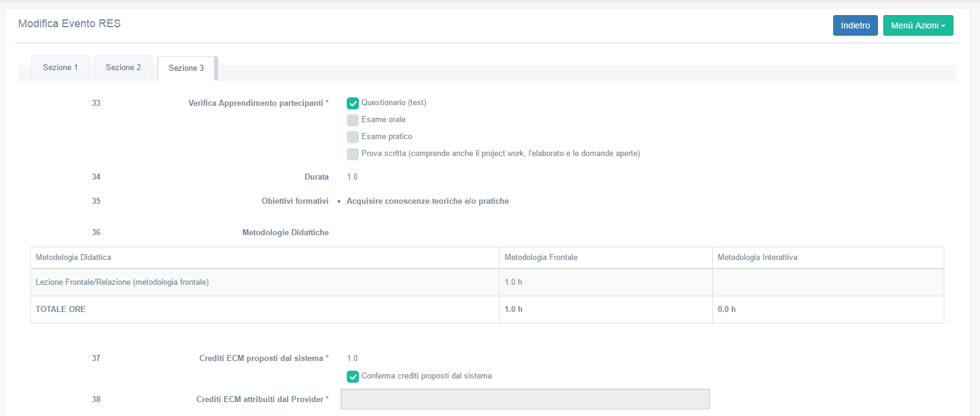Select the Lezione Frontale/Relazione table row

(122, 282)
